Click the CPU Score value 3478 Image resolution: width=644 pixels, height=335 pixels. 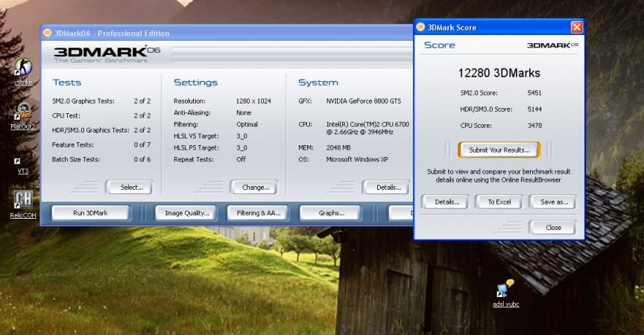coord(534,126)
